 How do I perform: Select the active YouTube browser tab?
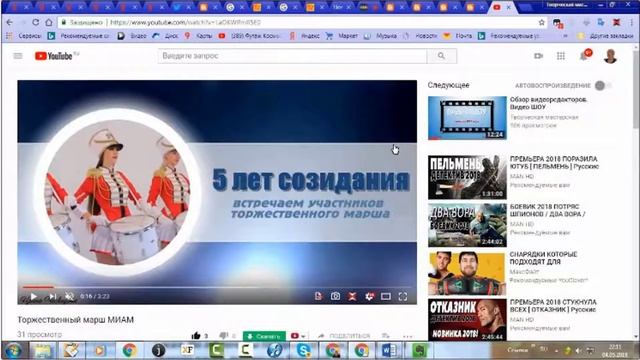point(502,7)
